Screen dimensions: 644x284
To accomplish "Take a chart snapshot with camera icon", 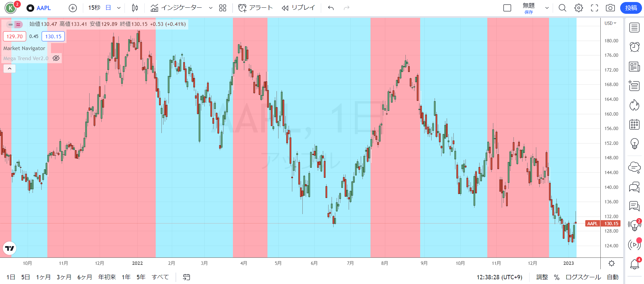I will [x=610, y=8].
